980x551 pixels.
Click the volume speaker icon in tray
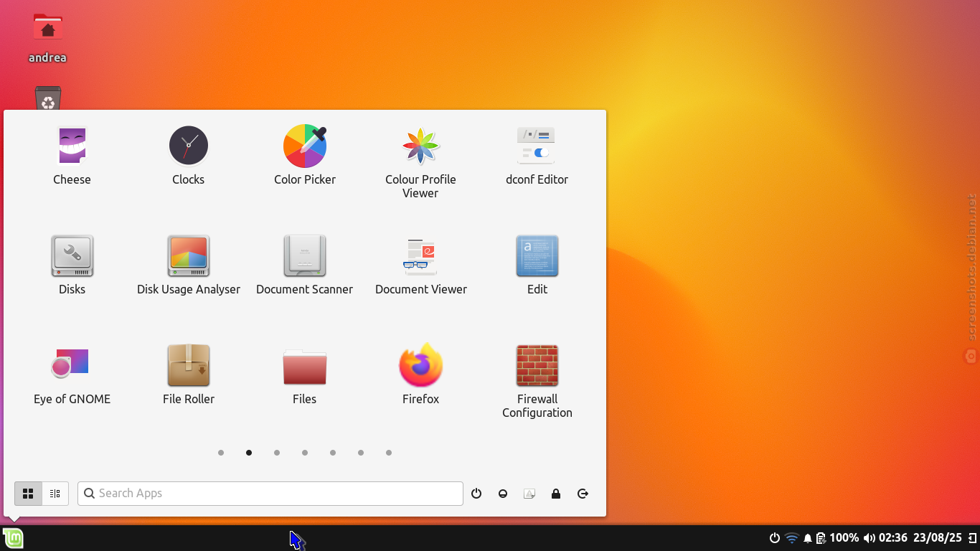[870, 538]
